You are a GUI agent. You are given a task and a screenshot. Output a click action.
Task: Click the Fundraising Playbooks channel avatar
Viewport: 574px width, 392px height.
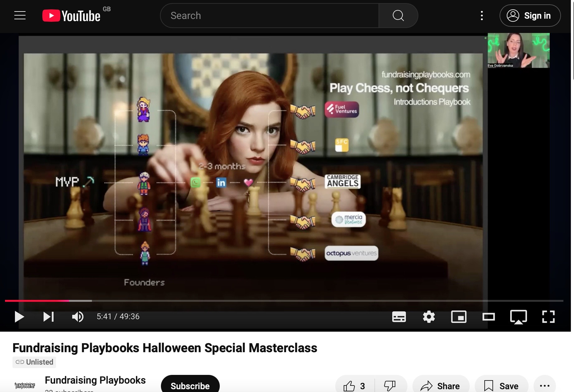pyautogui.click(x=25, y=385)
